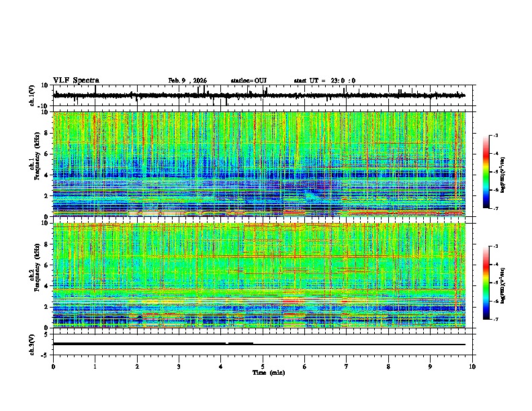The height and width of the screenshot is (411, 532).
Task: Click the "-5" tick on ch.2 color bar
Action: (x=496, y=283)
